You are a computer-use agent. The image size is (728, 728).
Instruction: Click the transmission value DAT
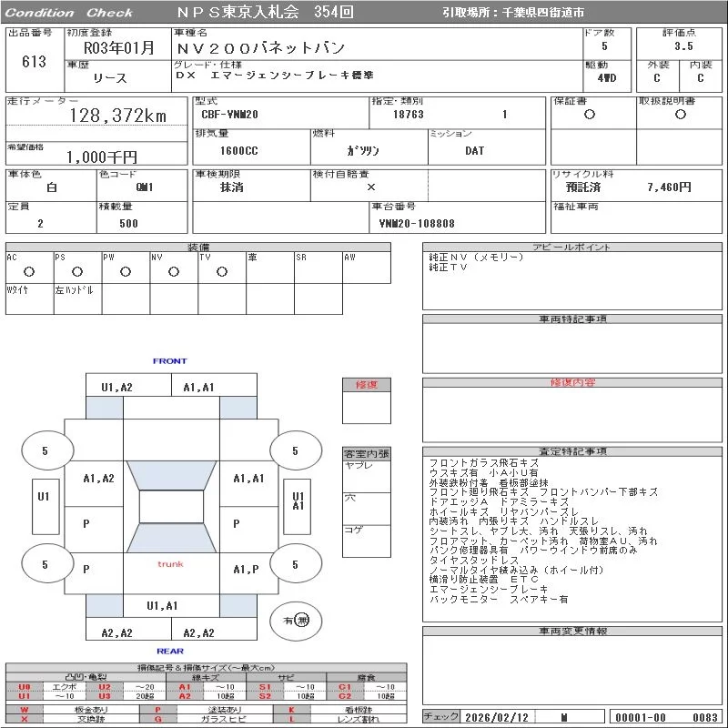475,151
